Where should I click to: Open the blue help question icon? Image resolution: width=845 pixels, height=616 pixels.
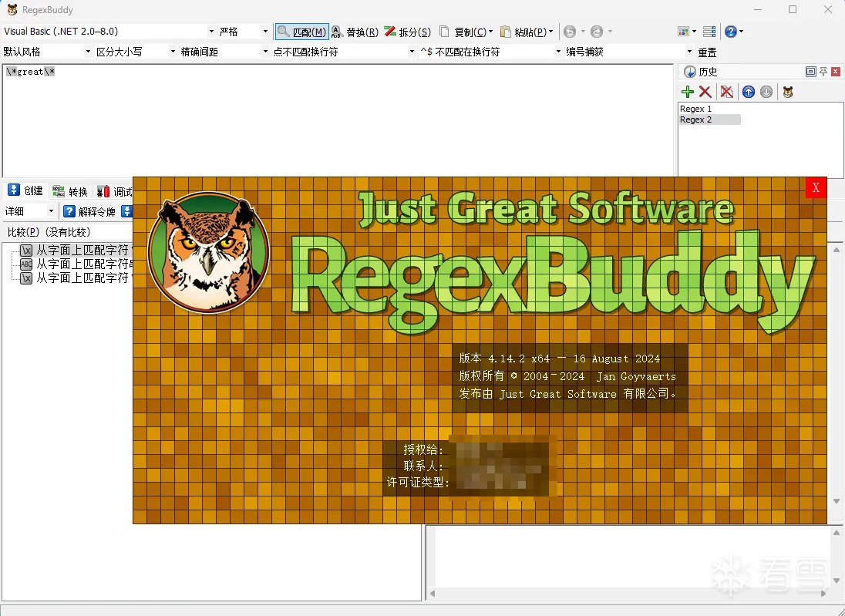coord(731,32)
